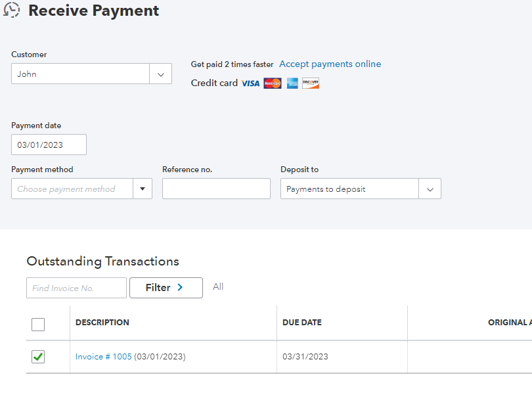The image size is (532, 412).
Task: Open the Deposit to dropdown
Action: point(430,189)
